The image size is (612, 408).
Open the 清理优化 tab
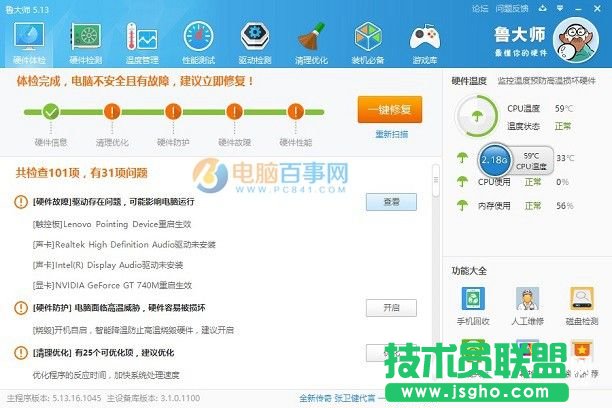(311, 43)
